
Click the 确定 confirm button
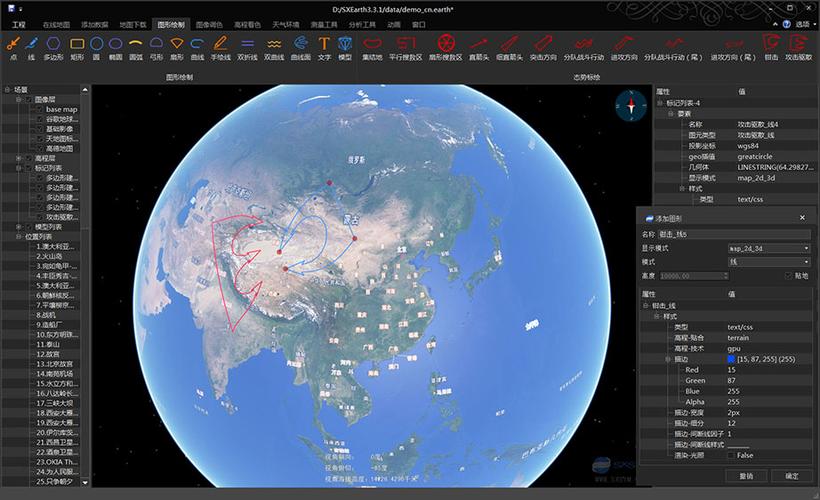(792, 476)
